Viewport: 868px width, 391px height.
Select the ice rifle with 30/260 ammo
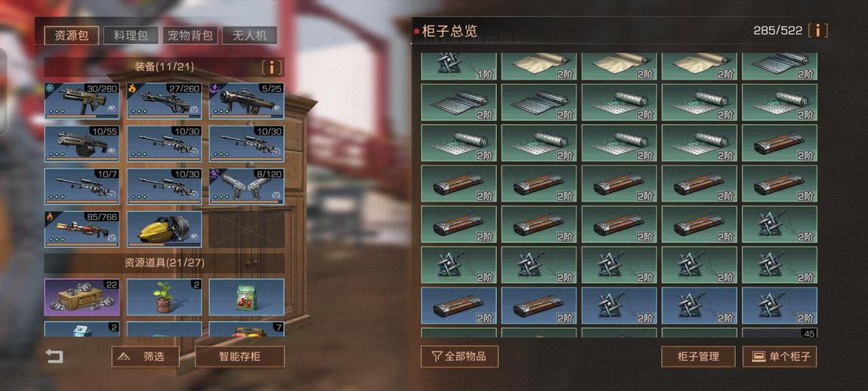[82, 101]
